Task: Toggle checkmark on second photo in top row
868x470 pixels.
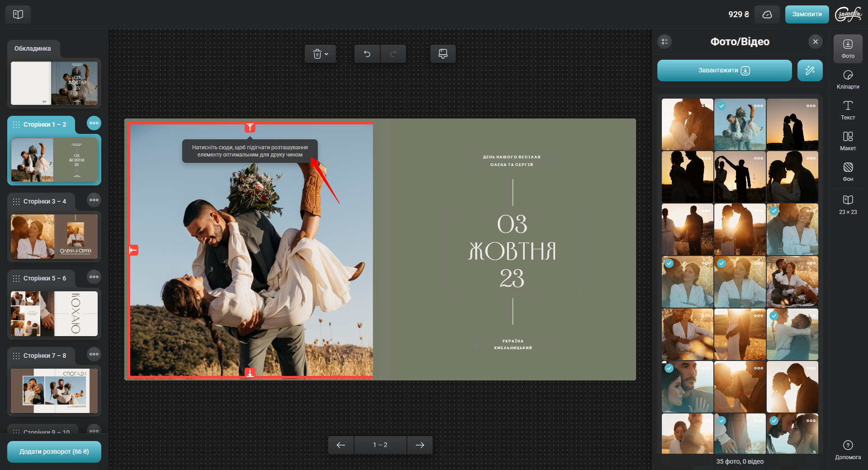Action: [x=722, y=106]
